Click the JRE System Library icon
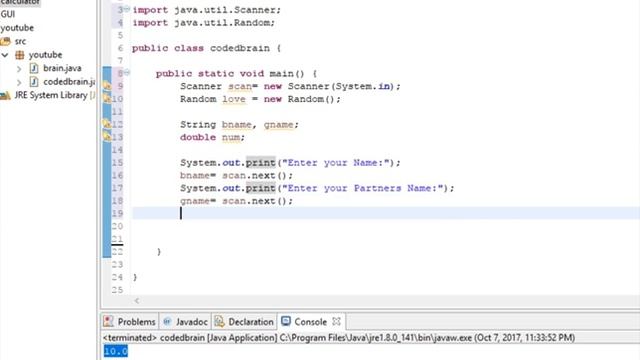Image resolution: width=640 pixels, height=360 pixels. pos(5,96)
